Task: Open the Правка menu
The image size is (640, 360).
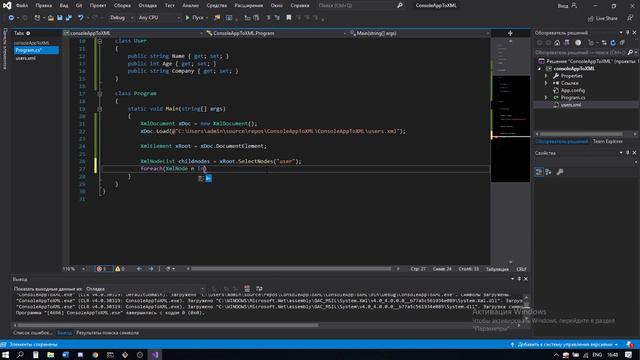Action: [43, 5]
